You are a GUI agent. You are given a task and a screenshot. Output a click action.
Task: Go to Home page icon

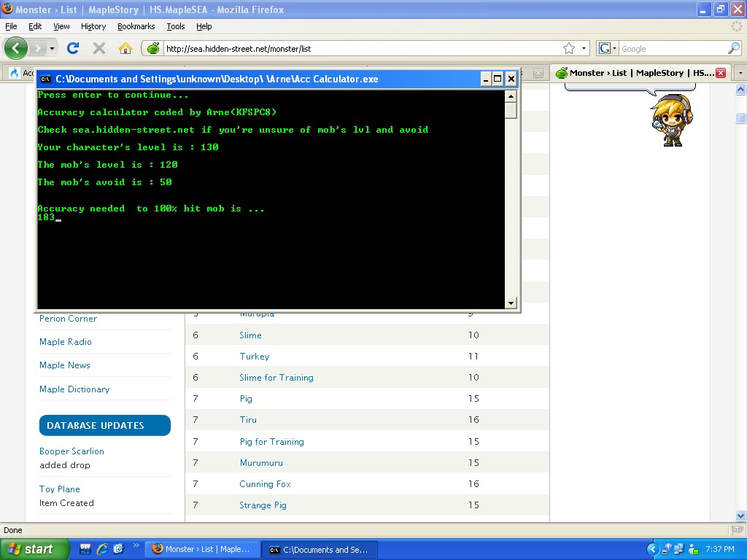pyautogui.click(x=125, y=48)
